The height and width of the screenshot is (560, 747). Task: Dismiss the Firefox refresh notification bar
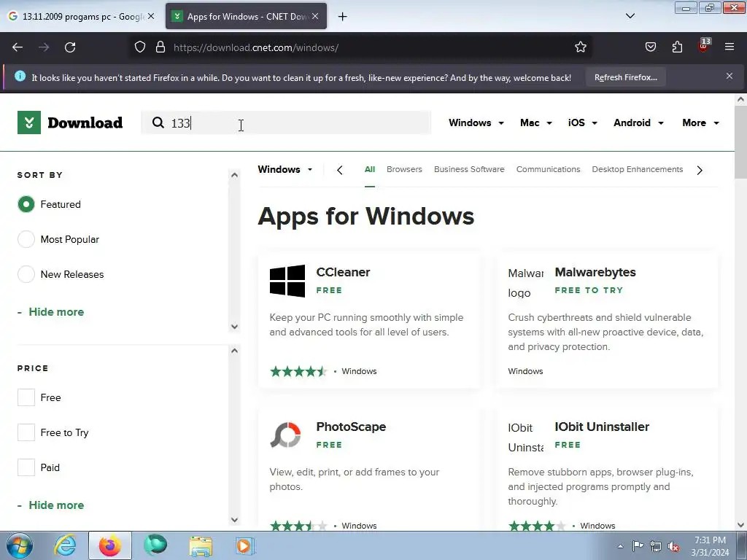point(729,76)
